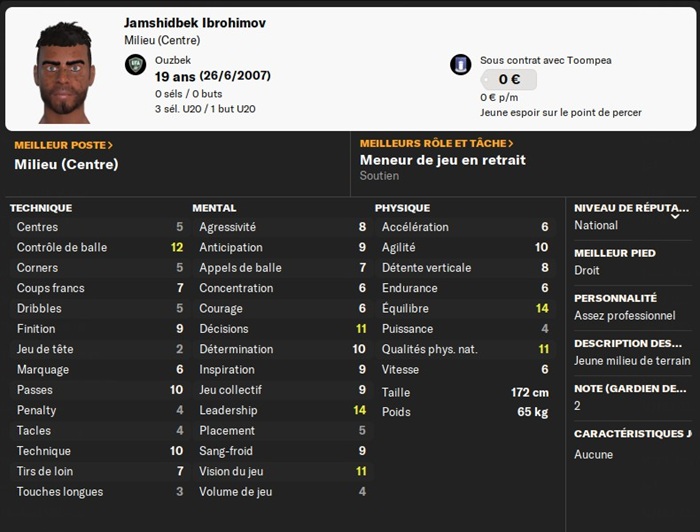Open the Meilleurs Rôle et Tâche section
Viewport: 700px width, 532px height.
(437, 144)
